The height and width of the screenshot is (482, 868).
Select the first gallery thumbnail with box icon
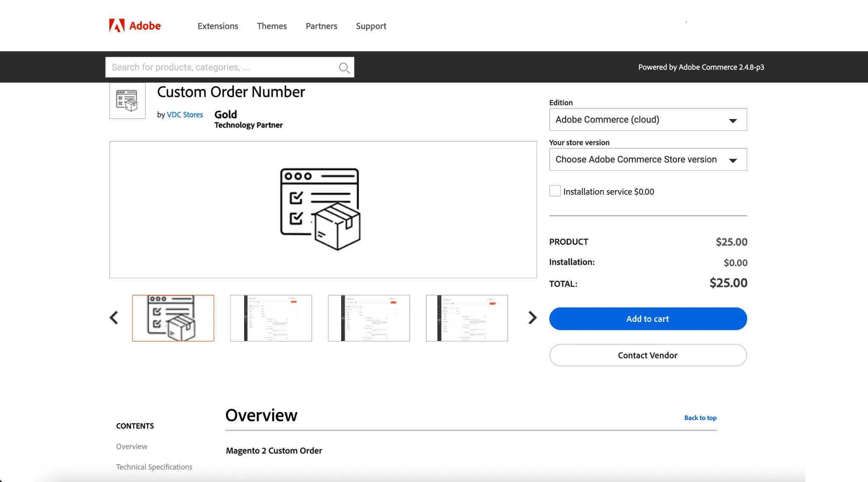(173, 318)
